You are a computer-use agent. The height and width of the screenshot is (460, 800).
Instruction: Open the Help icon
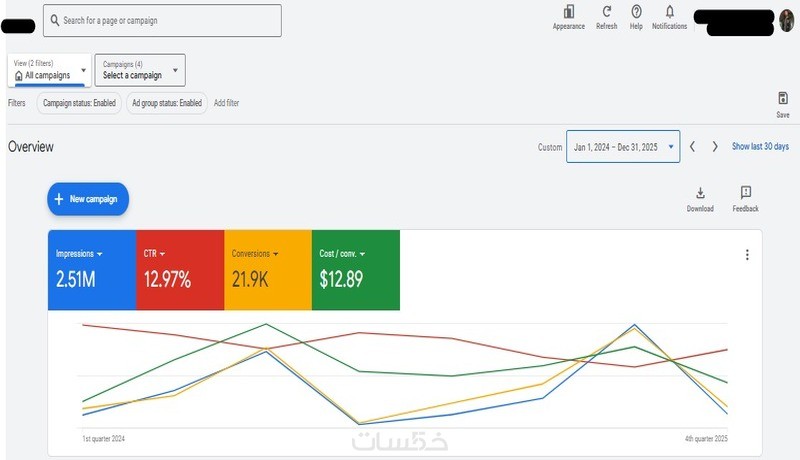point(636,13)
